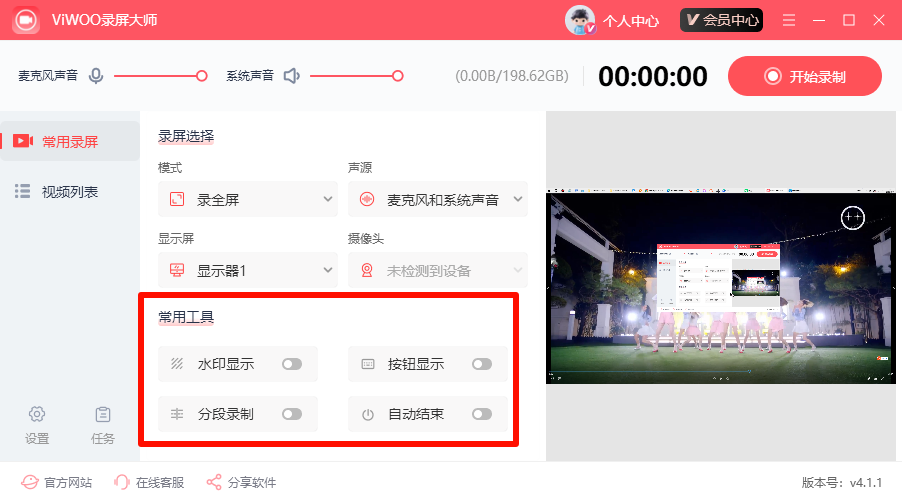Switch to 常用录屏 tab
902x502 pixels.
70,141
